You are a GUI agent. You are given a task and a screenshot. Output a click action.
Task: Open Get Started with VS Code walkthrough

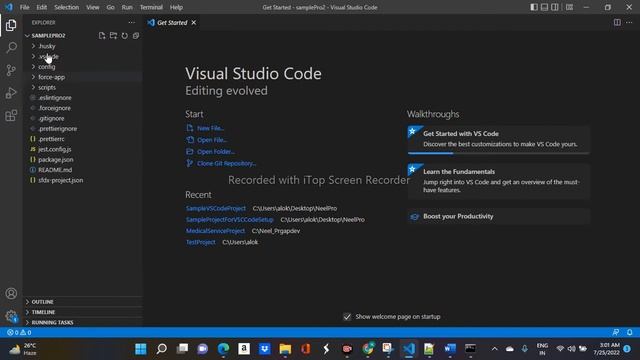(498, 140)
